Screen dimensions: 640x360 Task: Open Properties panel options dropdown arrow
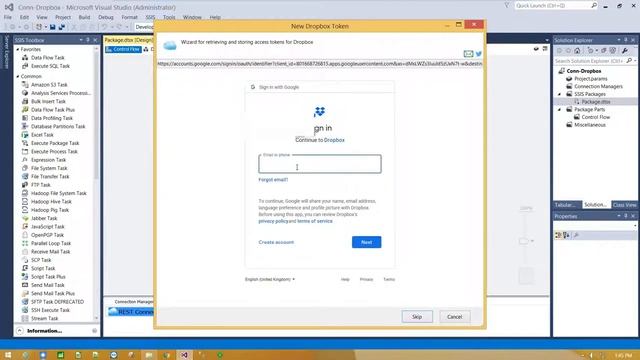(x=619, y=216)
